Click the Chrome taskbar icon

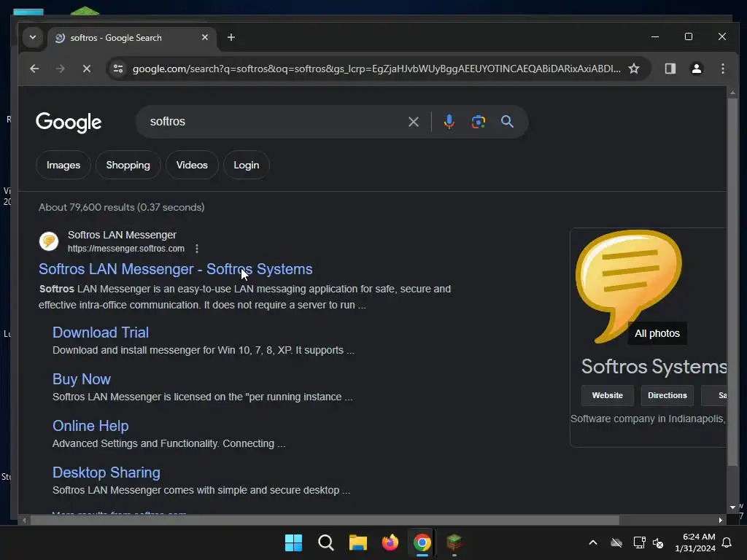coord(422,542)
